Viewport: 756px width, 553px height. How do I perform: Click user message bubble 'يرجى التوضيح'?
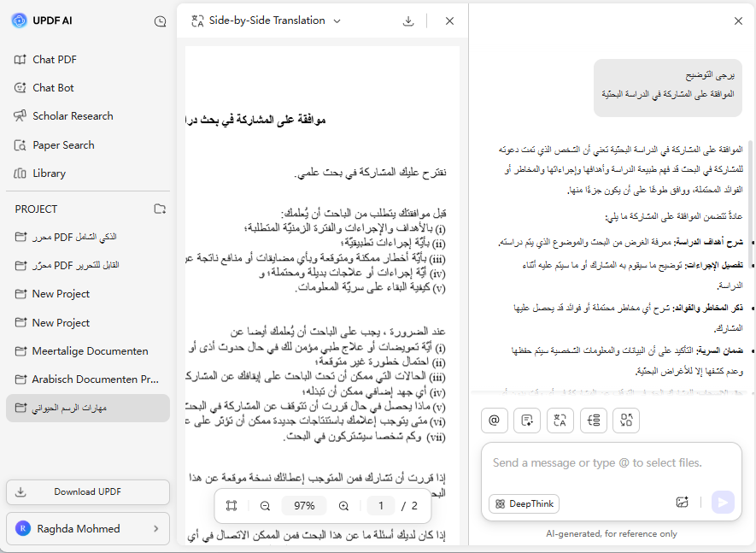(668, 88)
